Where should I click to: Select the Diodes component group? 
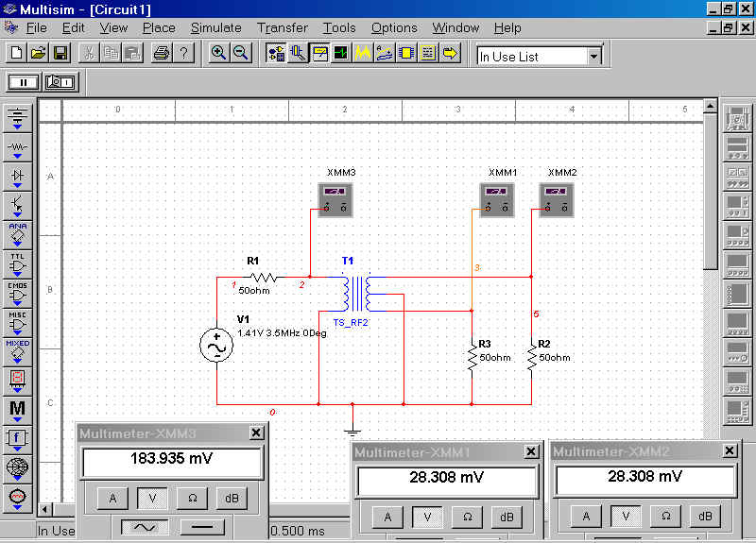(18, 176)
